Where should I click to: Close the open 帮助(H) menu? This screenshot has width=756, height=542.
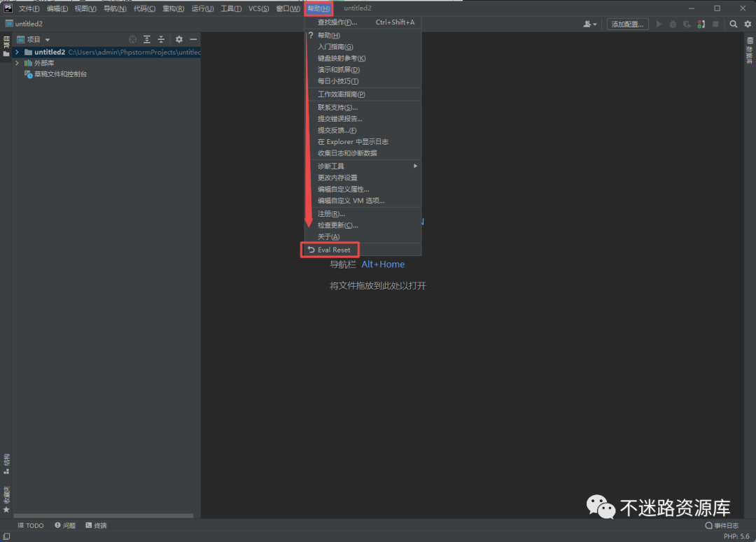pos(318,8)
